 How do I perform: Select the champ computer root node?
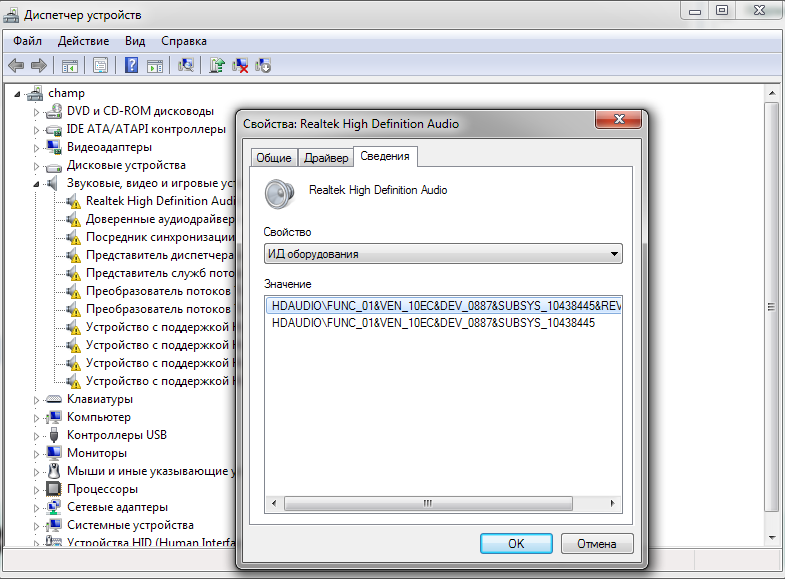[x=66, y=93]
